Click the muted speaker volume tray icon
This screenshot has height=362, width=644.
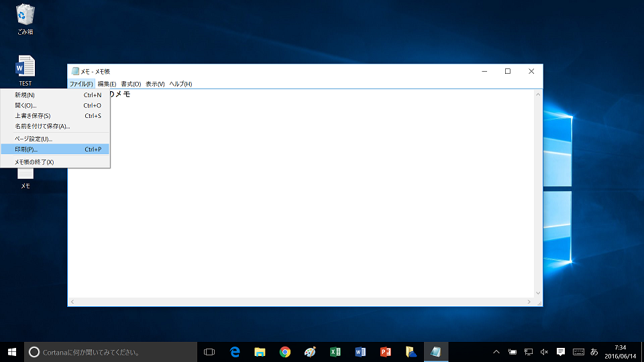544,351
